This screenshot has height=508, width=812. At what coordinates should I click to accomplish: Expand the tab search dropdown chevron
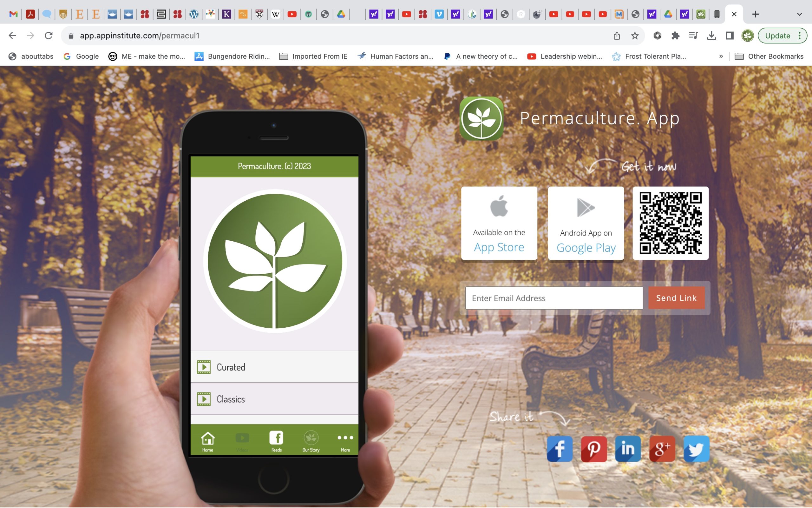point(799,14)
